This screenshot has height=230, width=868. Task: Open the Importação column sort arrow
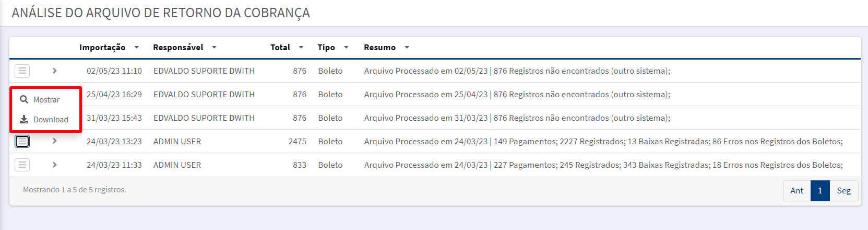pos(137,47)
